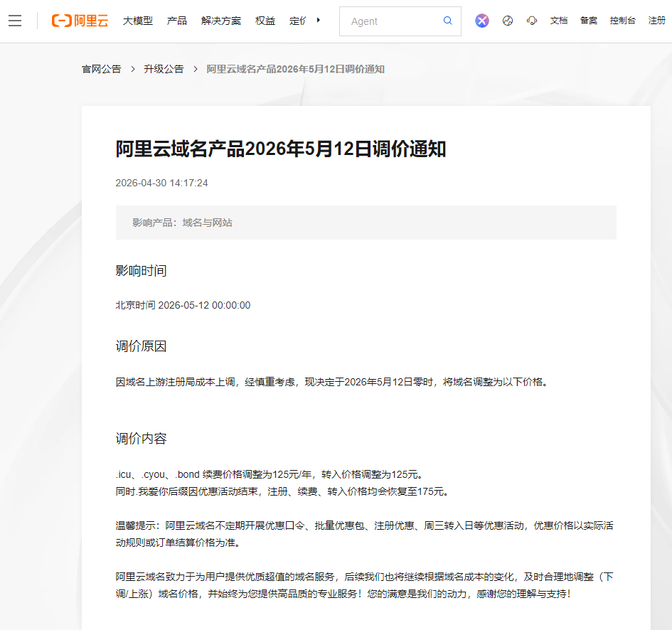Open the 大模型 menu

pyautogui.click(x=137, y=21)
